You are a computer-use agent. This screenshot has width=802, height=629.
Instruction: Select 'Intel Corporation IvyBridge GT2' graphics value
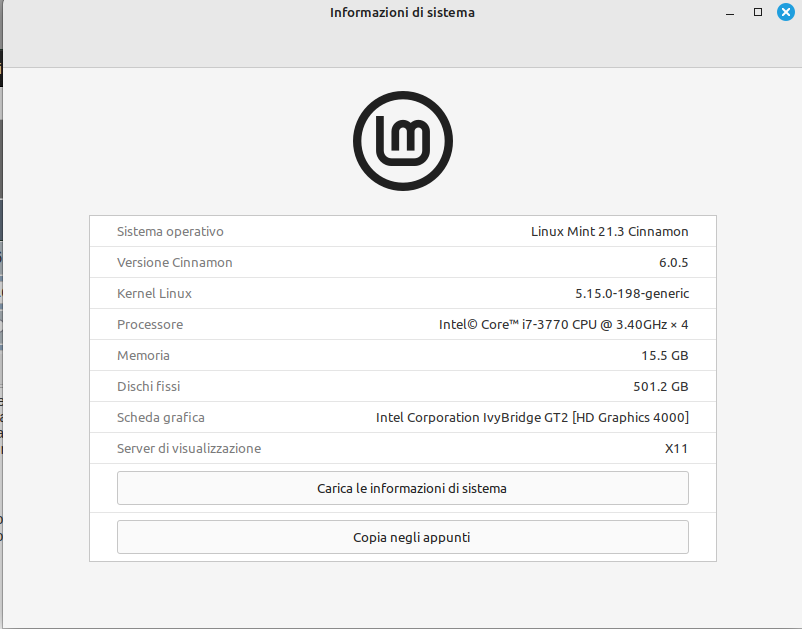tap(532, 418)
